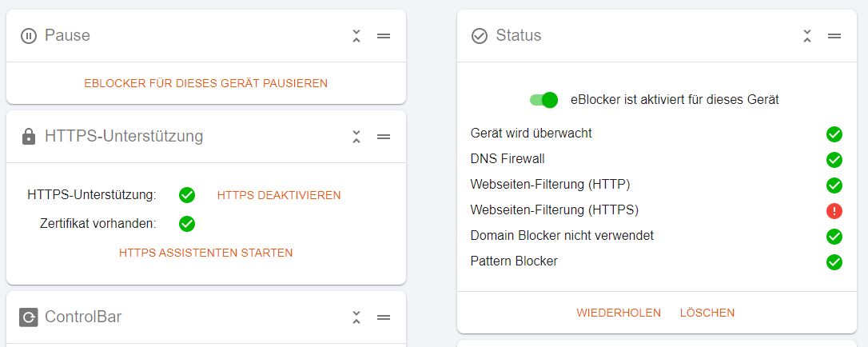
Task: Toggle eBlocker aktiviert switch for this device
Action: click(x=543, y=100)
